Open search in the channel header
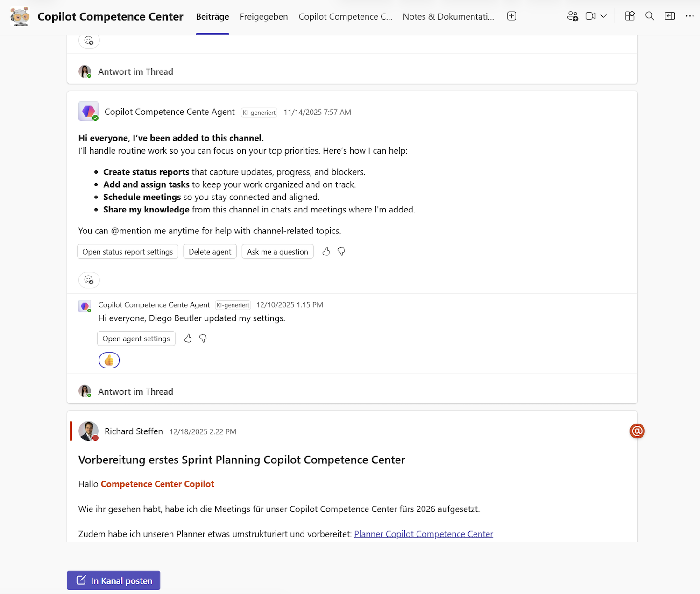The width and height of the screenshot is (700, 594). pyautogui.click(x=650, y=16)
